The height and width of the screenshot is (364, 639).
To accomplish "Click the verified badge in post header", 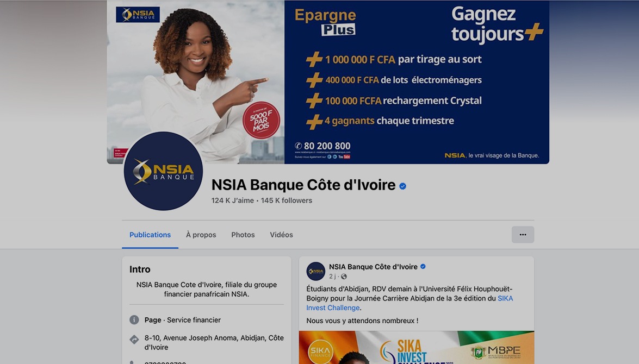I will 423,267.
